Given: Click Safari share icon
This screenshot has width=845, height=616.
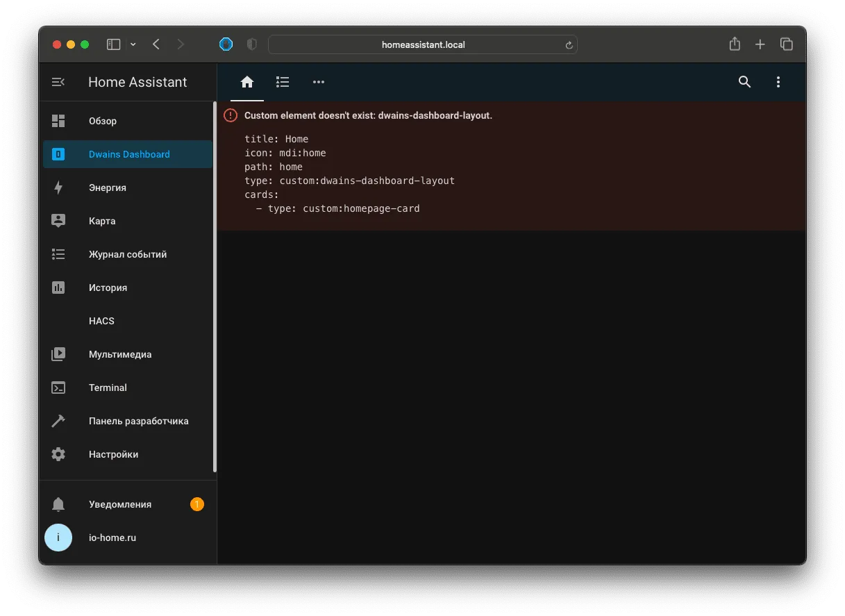Looking at the screenshot, I should 735,44.
